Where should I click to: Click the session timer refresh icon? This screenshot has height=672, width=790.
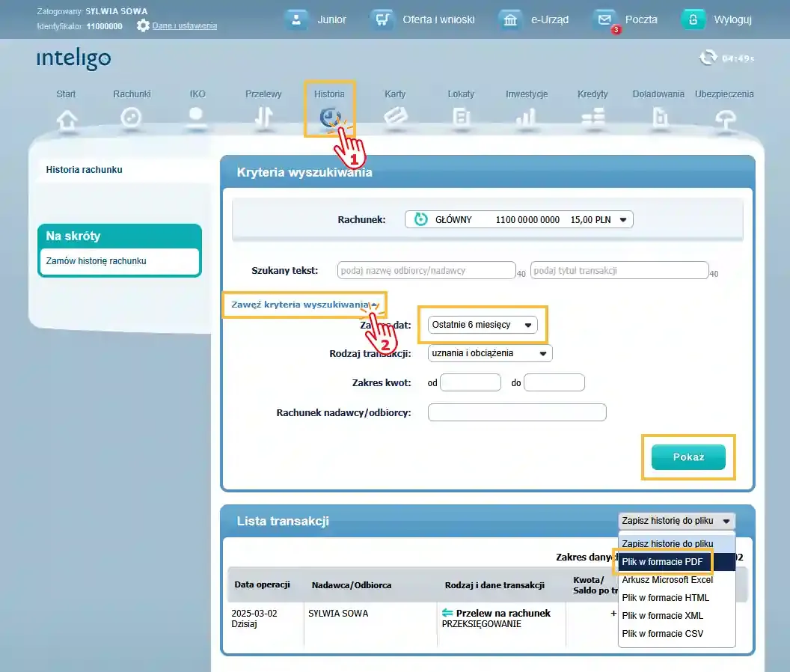point(707,58)
